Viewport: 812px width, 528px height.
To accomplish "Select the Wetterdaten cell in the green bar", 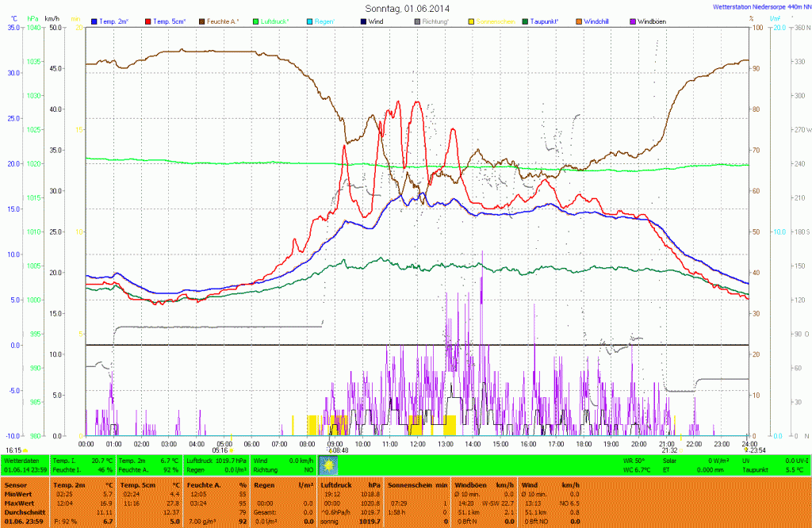I will pyautogui.click(x=24, y=460).
